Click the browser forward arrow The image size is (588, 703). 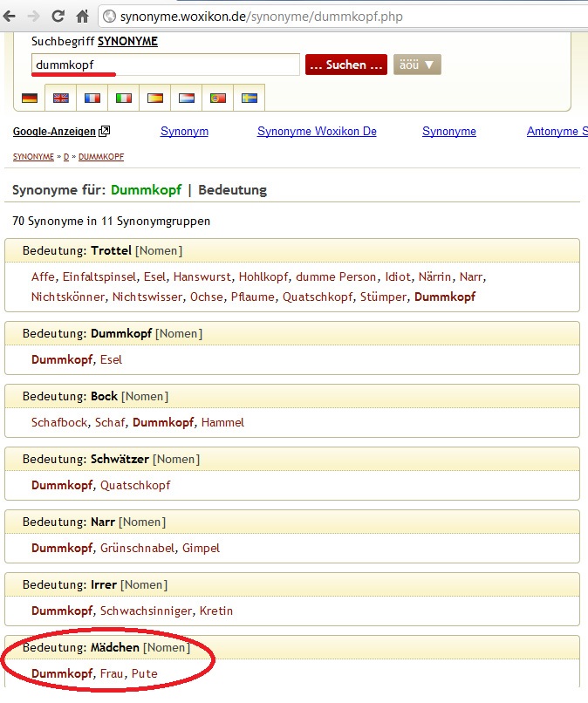pos(35,17)
